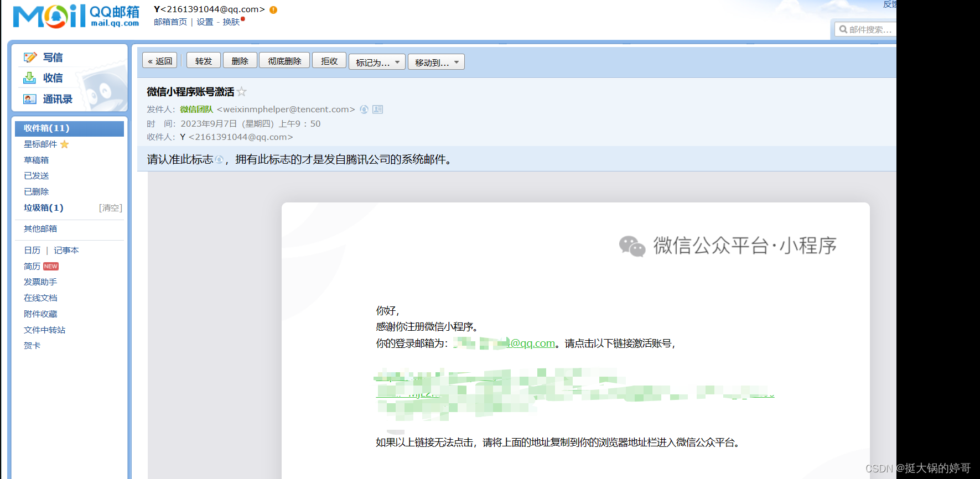
Task: Open 在线文档 online docs
Action: tap(40, 298)
